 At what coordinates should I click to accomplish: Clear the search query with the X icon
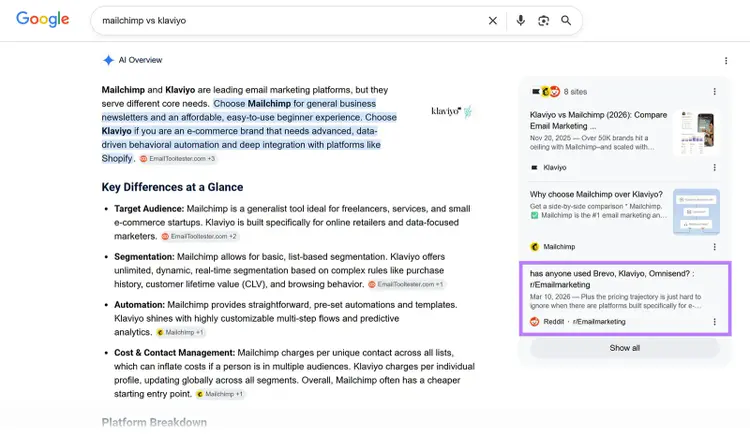point(493,21)
